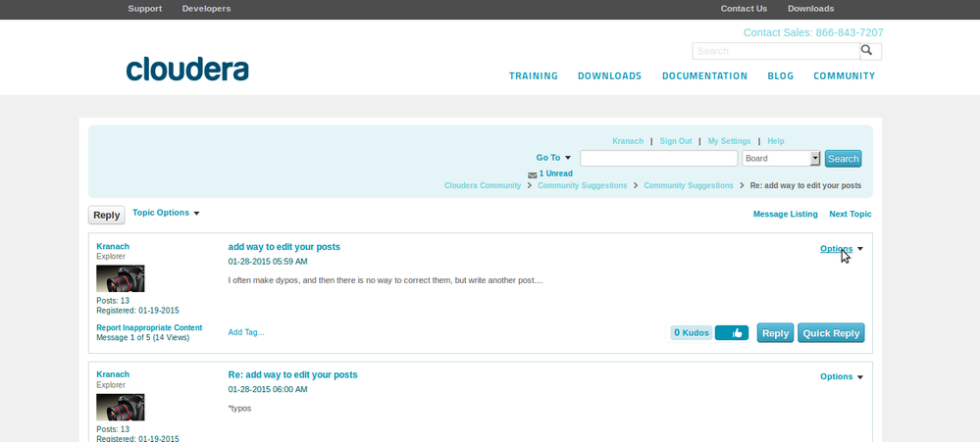Click the '*typos' post text
This screenshot has height=442, width=980.
tap(240, 409)
